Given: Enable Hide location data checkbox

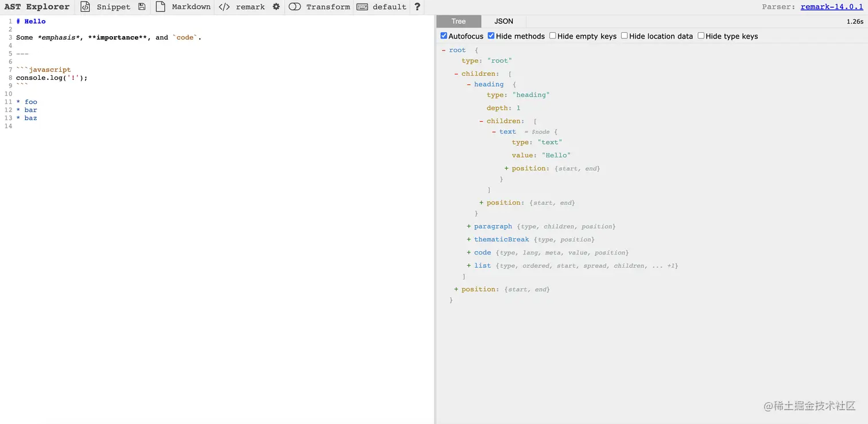Looking at the screenshot, I should [x=624, y=36].
